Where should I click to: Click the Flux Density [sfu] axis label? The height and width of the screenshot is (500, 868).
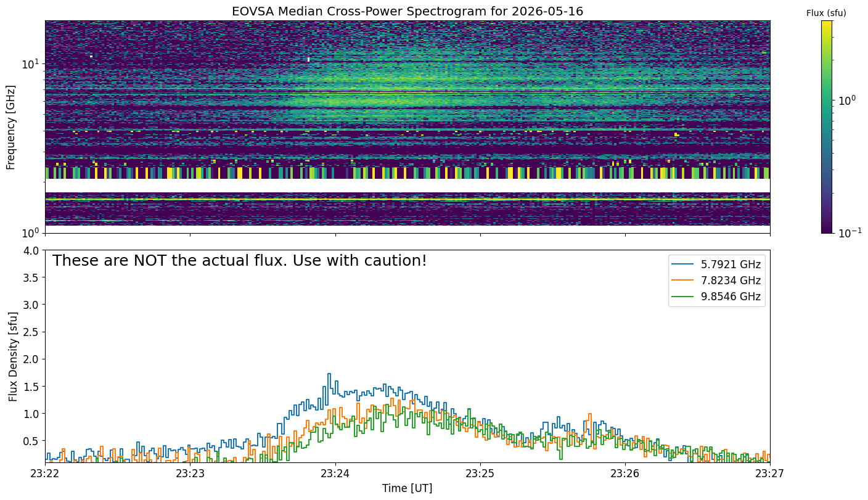[13, 356]
